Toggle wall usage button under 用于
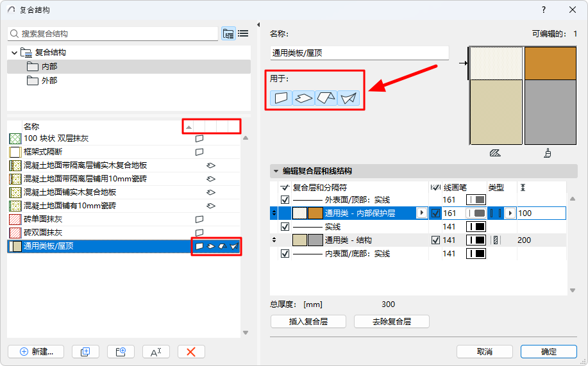This screenshot has height=366, width=588. pyautogui.click(x=281, y=98)
